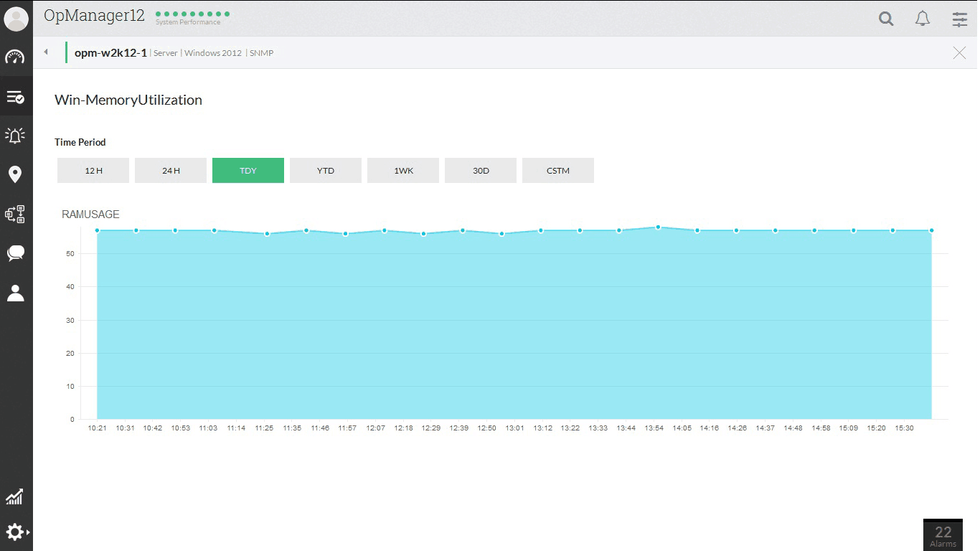Open the sliders customization icon
Viewport: 980px width, 551px height.
960,19
